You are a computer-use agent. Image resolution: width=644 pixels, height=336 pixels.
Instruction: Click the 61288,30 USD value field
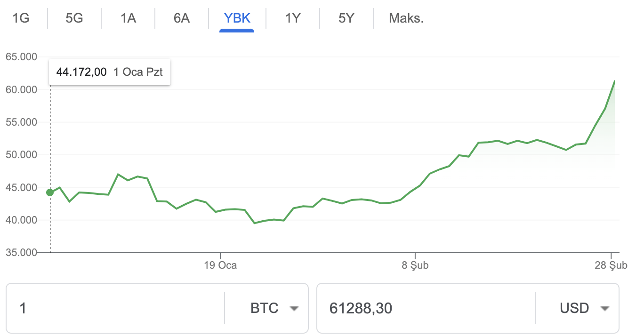pyautogui.click(x=424, y=309)
